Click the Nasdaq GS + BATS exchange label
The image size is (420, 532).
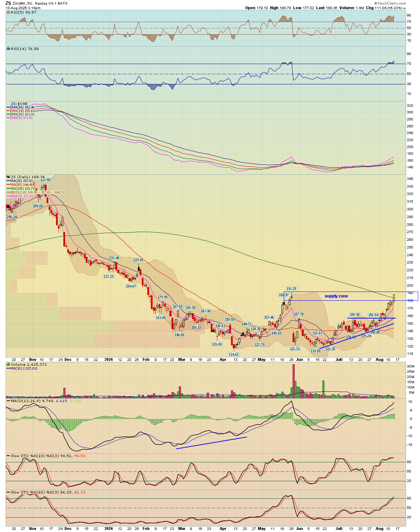51,3
